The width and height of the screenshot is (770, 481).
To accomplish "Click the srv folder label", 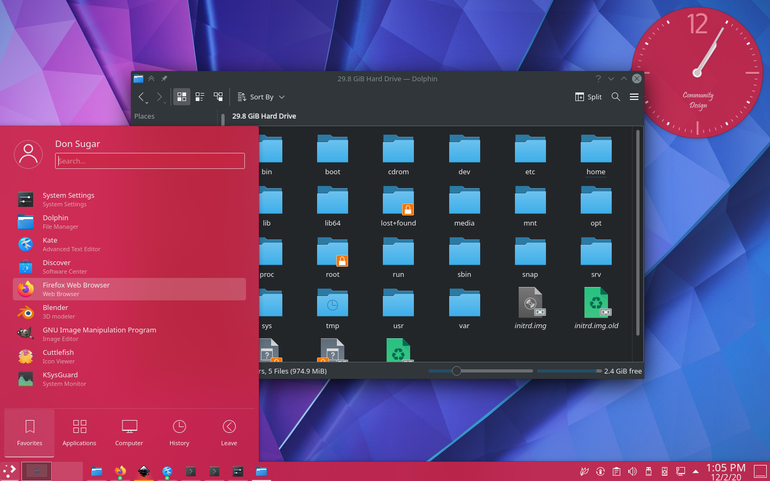I will coord(596,274).
